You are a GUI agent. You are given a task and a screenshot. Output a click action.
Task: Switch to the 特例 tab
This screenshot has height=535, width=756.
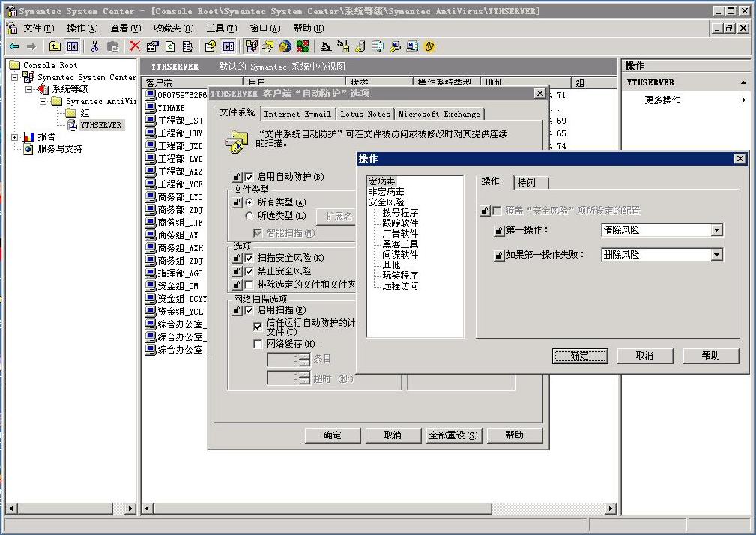point(530,182)
